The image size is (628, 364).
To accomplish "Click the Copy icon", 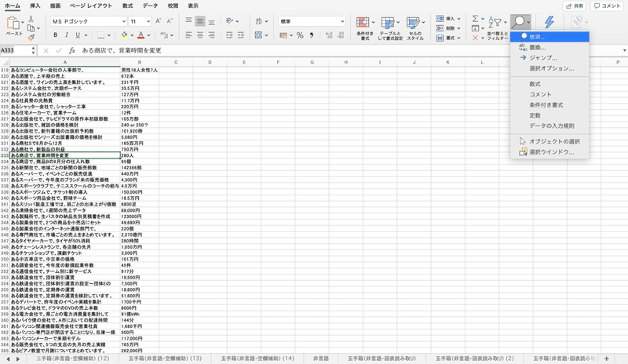I will coord(31,28).
